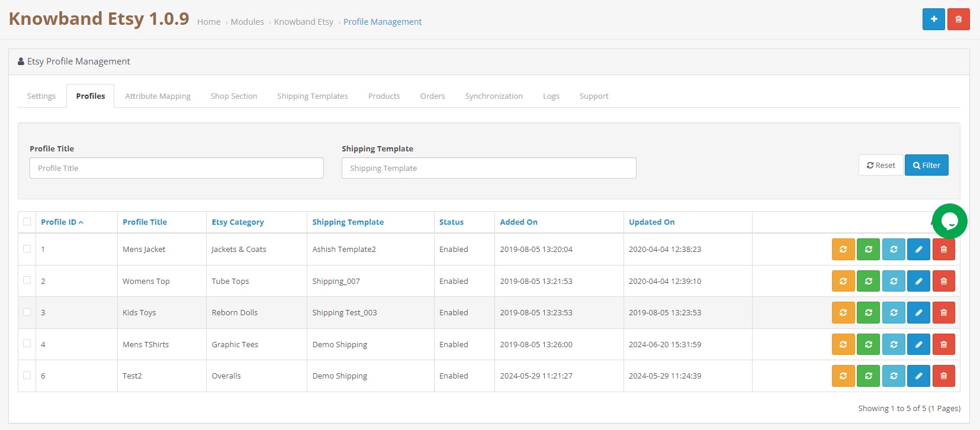Viewport: 980px width, 430px height.
Task: Click green sync icon for Test2 row
Action: [x=869, y=376]
